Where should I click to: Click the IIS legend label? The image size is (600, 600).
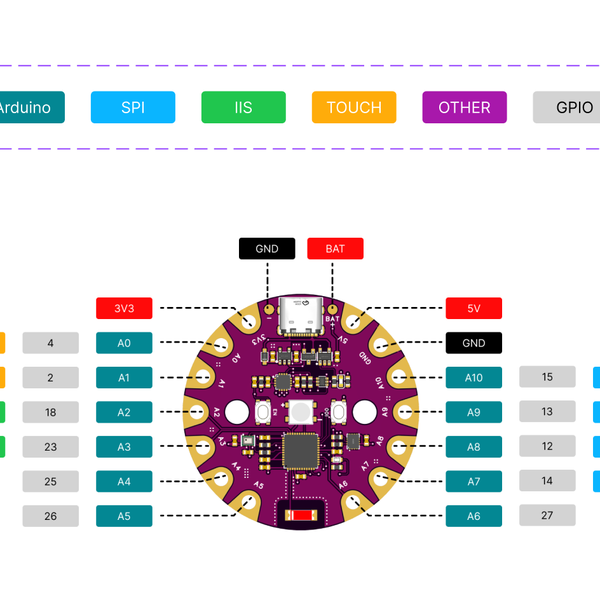243,107
